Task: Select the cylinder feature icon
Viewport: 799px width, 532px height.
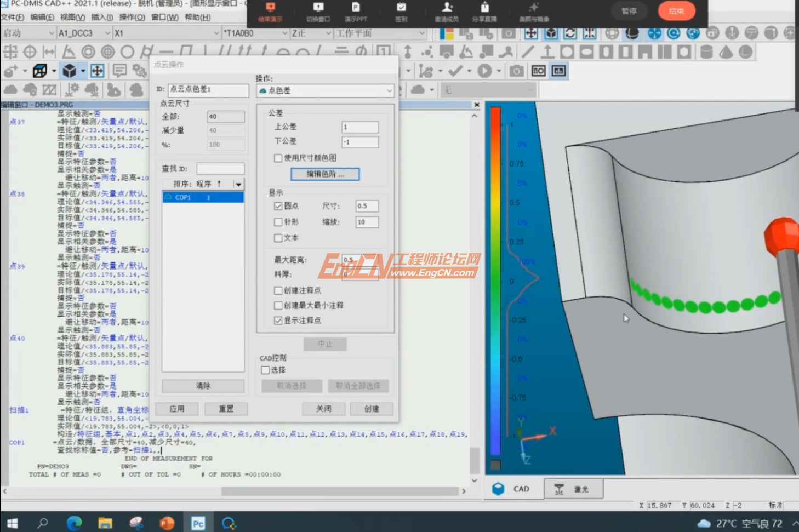Action: [x=706, y=52]
